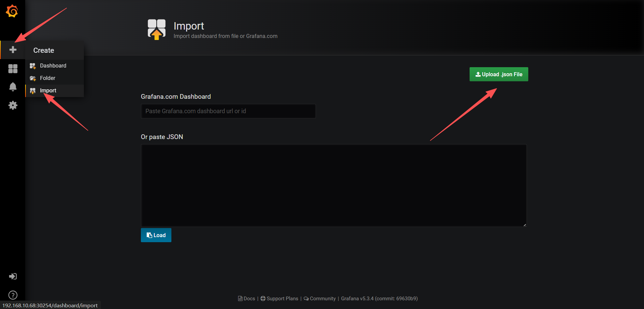The width and height of the screenshot is (644, 309).
Task: Click 'Import dashboard from file or Grafana.com' subtitle
Action: (x=225, y=36)
